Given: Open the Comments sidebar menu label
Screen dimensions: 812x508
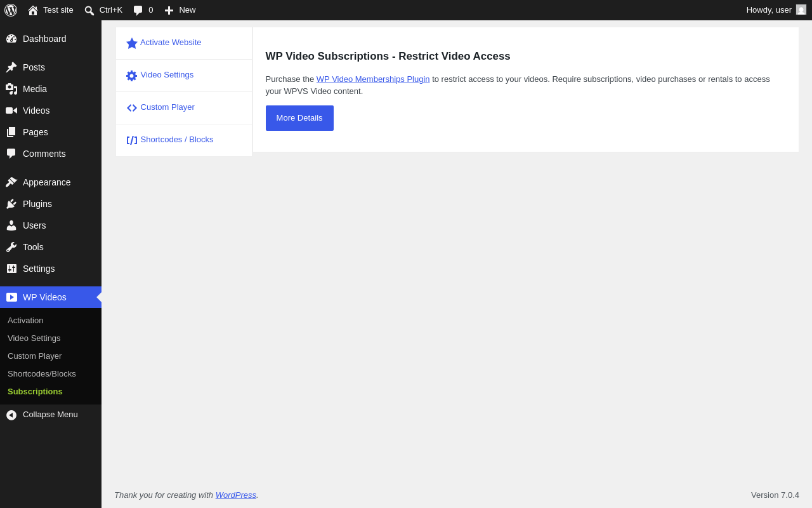Looking at the screenshot, I should (44, 154).
